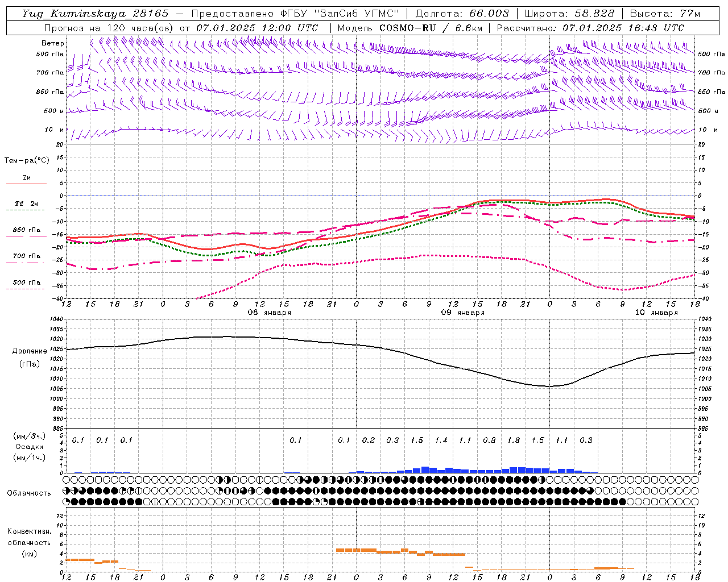Click the dashed line sample under legend "500 гПа"
Screen dimensions: 728x582
(x=26, y=289)
